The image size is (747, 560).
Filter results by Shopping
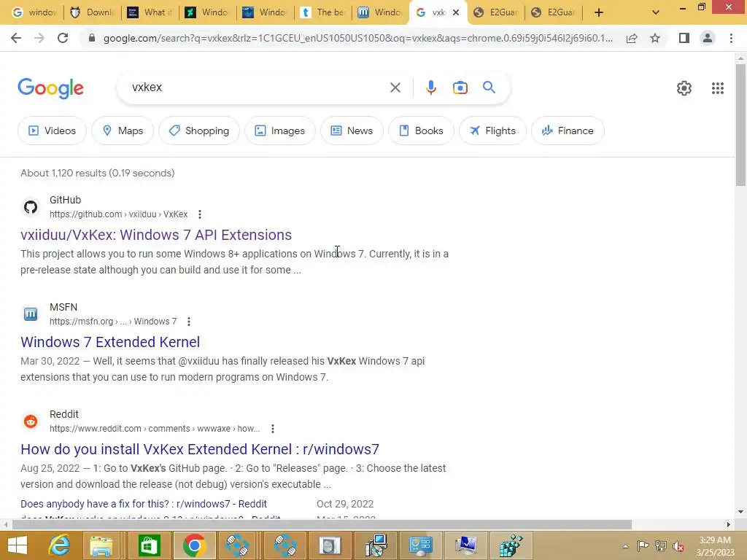(x=199, y=131)
